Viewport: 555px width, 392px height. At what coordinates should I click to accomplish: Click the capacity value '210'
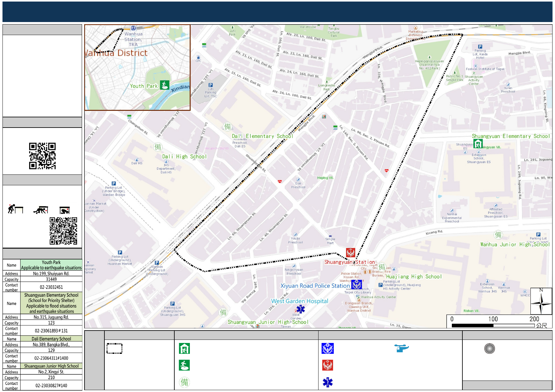point(51,378)
